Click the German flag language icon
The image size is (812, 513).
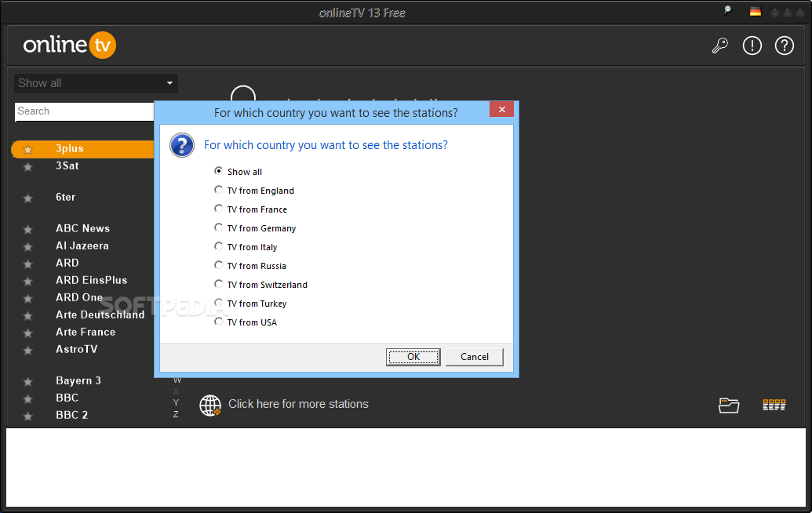coord(756,12)
